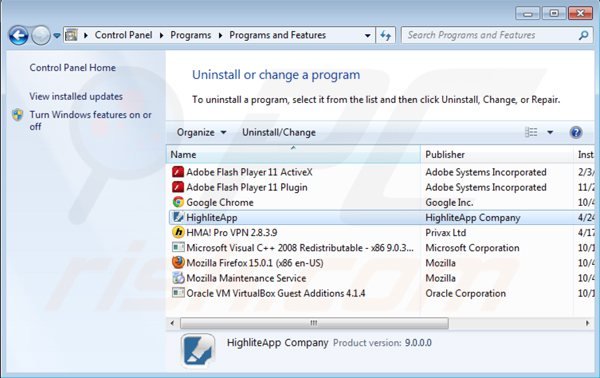Image resolution: width=600 pixels, height=378 pixels.
Task: Sort list by Publisher column header
Action: 497,155
